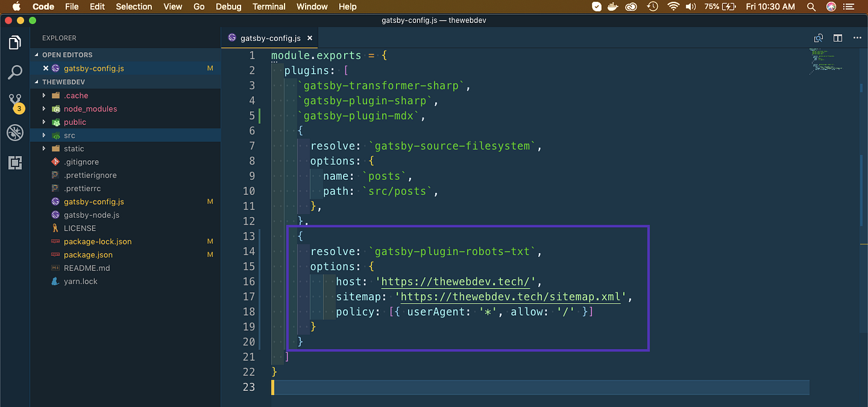This screenshot has height=407, width=868.
Task: Open the editor more actions menu
Action: tap(857, 38)
